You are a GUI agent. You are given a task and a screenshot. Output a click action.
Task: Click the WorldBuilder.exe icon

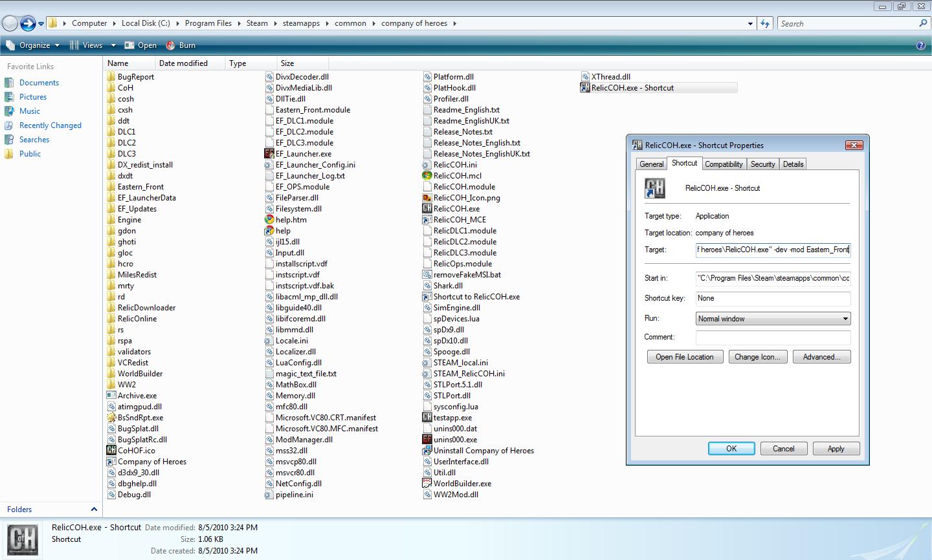pyautogui.click(x=427, y=484)
